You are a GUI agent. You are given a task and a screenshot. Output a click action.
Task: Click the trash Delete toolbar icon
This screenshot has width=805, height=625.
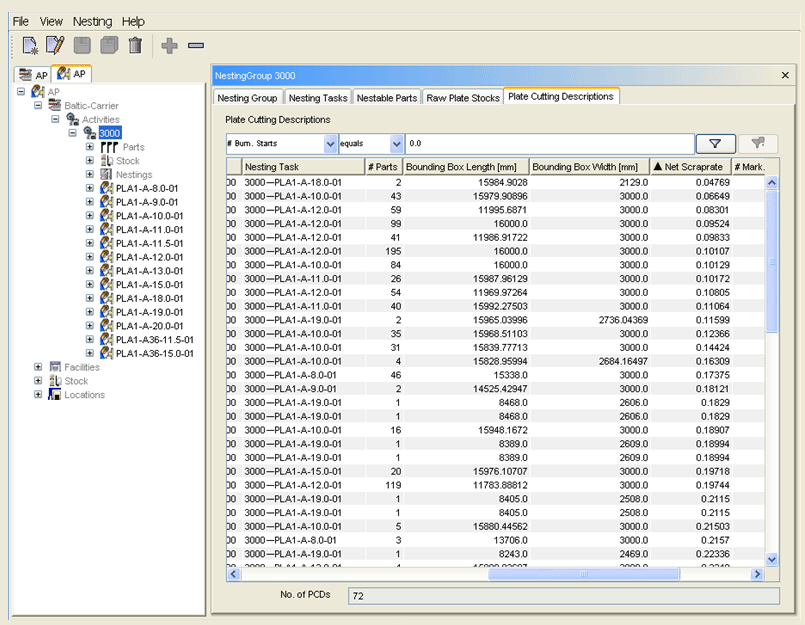tap(135, 45)
